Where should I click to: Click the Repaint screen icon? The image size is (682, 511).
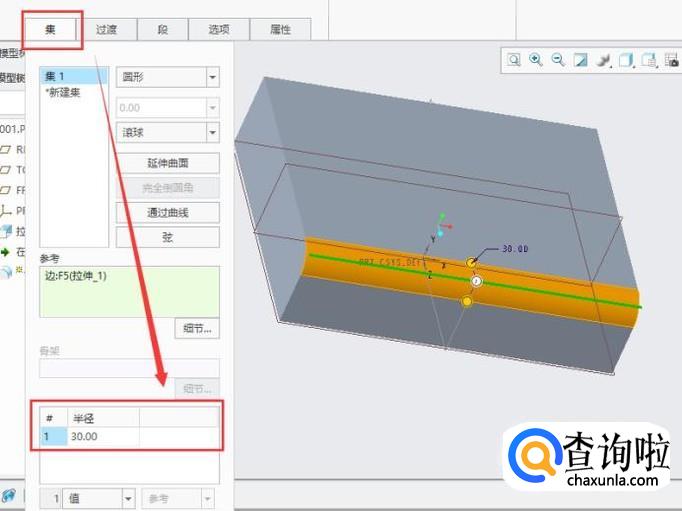[x=580, y=60]
